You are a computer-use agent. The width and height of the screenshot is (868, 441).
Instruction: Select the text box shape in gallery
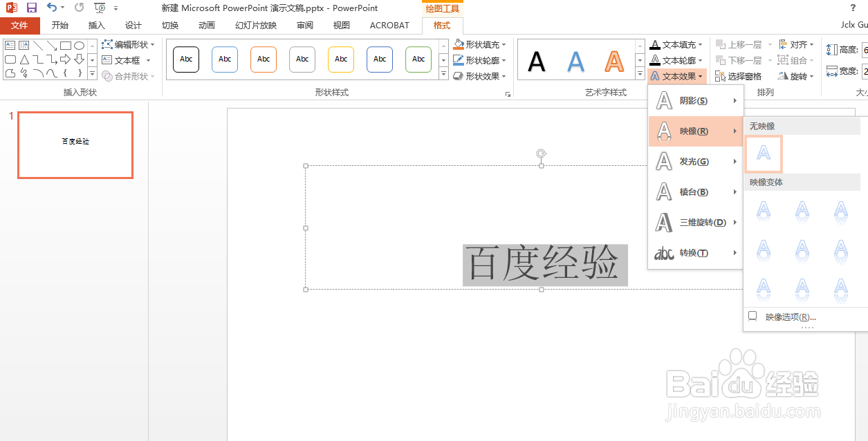click(x=10, y=46)
